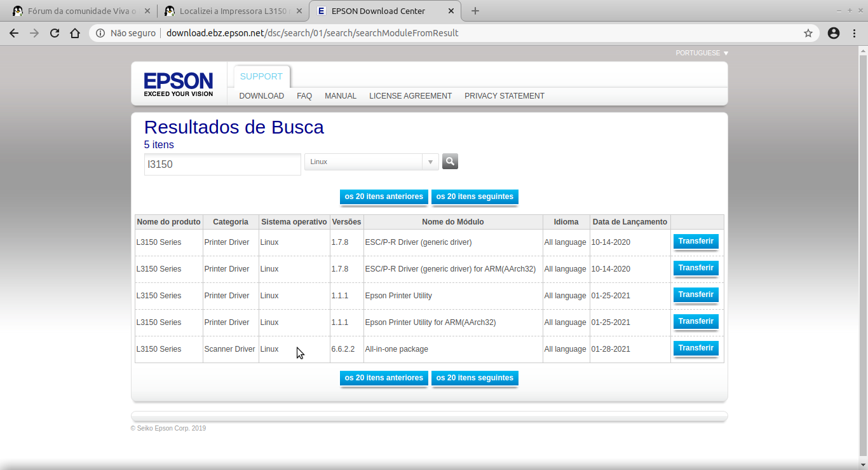Expand the PORTUGUESE language dropdown
This screenshot has height=470, width=868.
click(x=702, y=53)
